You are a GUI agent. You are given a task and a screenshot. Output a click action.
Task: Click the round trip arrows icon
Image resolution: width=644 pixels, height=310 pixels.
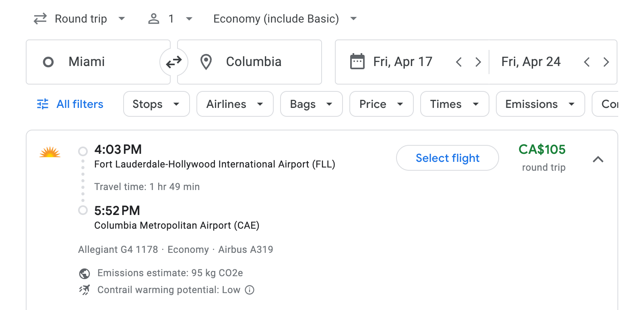coord(39,19)
